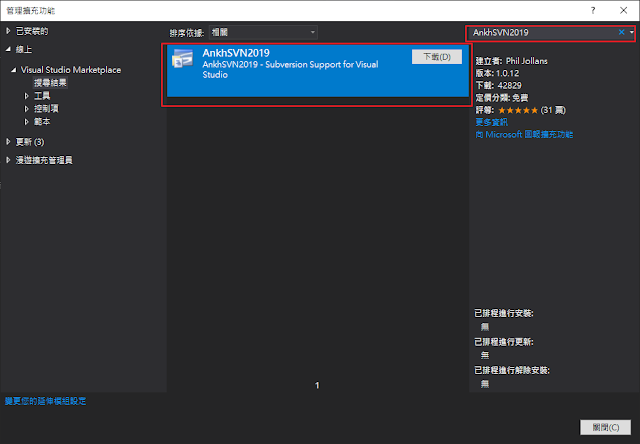Open the 更多資訊 link
This screenshot has width=640, height=444.
point(491,122)
